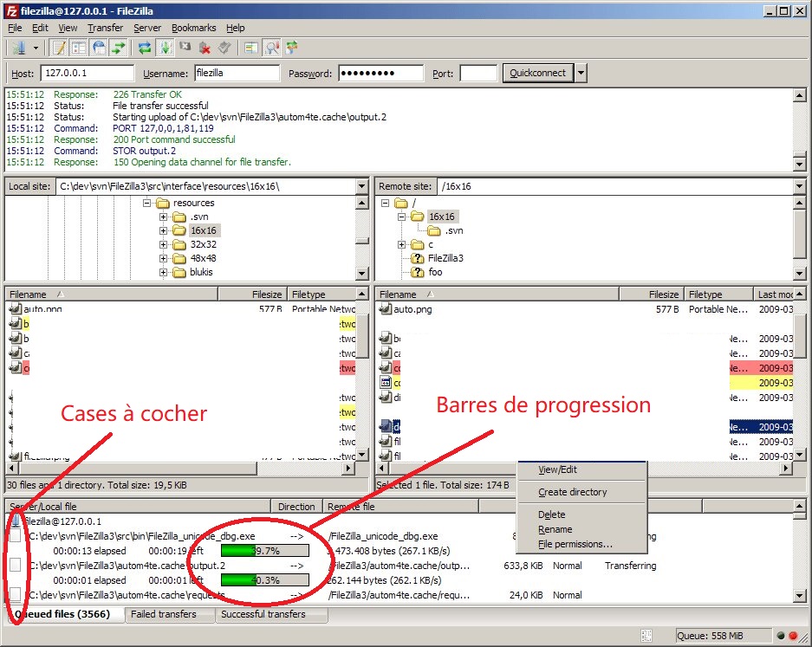
Task: Toggle processing of the transfer queue
Action: point(166,49)
